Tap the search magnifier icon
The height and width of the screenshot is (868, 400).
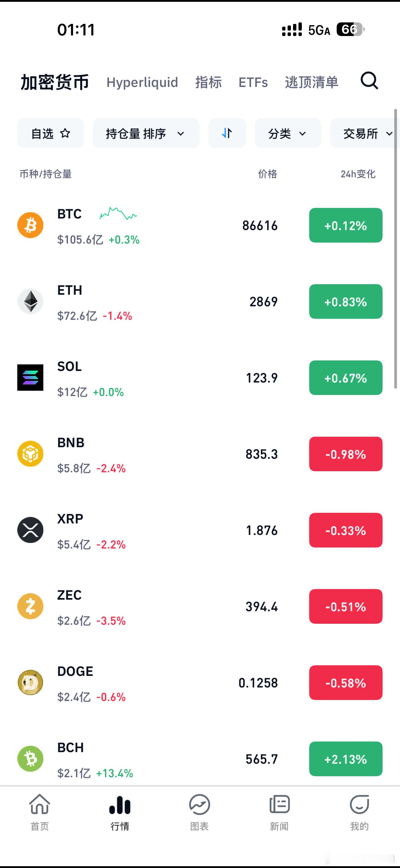369,81
